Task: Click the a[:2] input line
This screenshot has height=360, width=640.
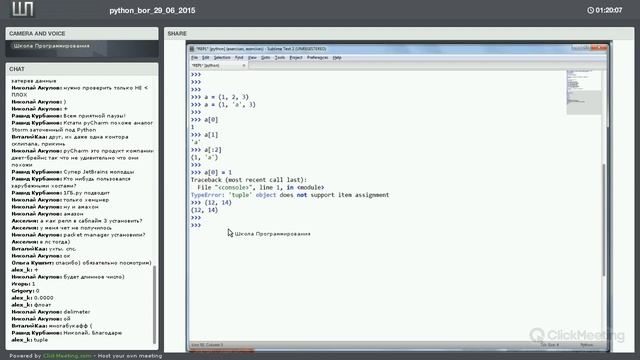Action: [206, 150]
